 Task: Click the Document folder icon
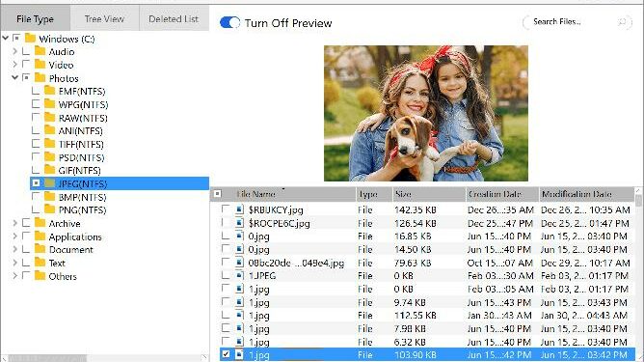tap(40, 249)
